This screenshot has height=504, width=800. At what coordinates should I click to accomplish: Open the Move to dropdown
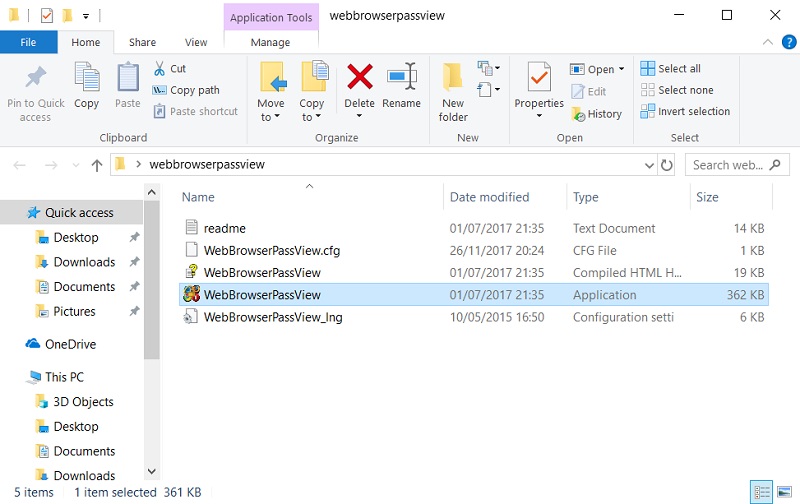pos(270,92)
